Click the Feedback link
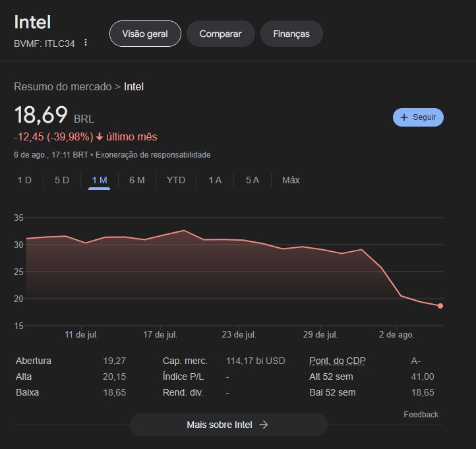This screenshot has width=476, height=449. pos(421,414)
